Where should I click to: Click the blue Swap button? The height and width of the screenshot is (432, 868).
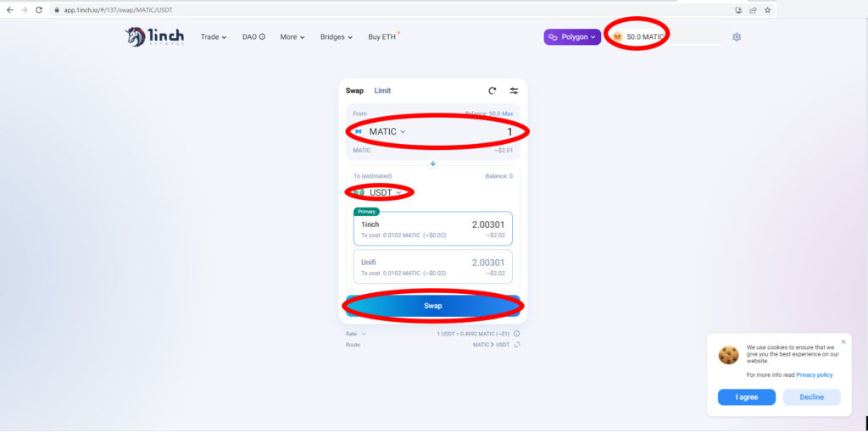[x=433, y=306]
